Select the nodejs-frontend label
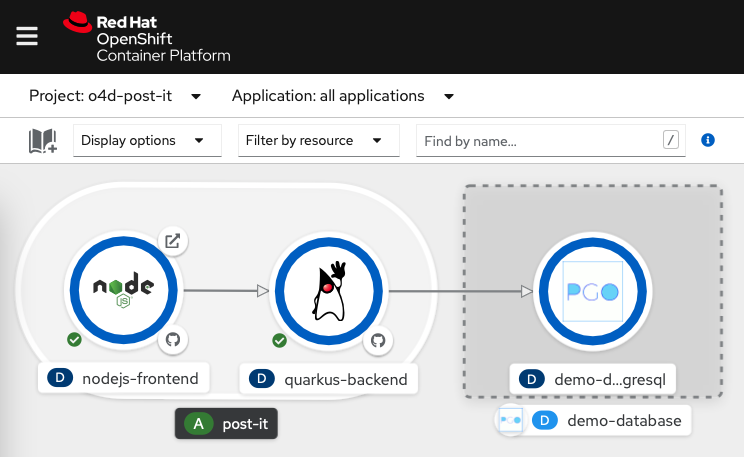The width and height of the screenshot is (744, 457). click(123, 378)
